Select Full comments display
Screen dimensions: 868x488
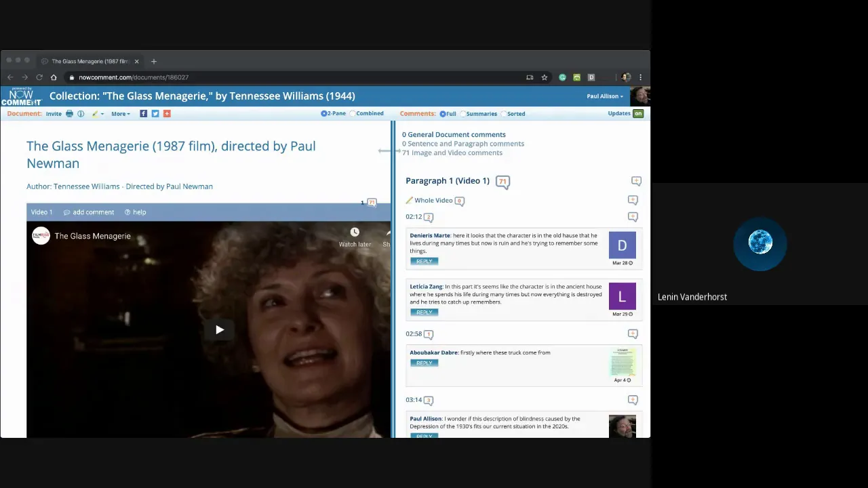click(x=448, y=114)
